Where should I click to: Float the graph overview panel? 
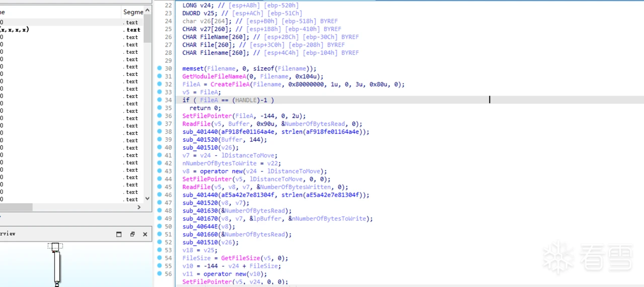132,234
